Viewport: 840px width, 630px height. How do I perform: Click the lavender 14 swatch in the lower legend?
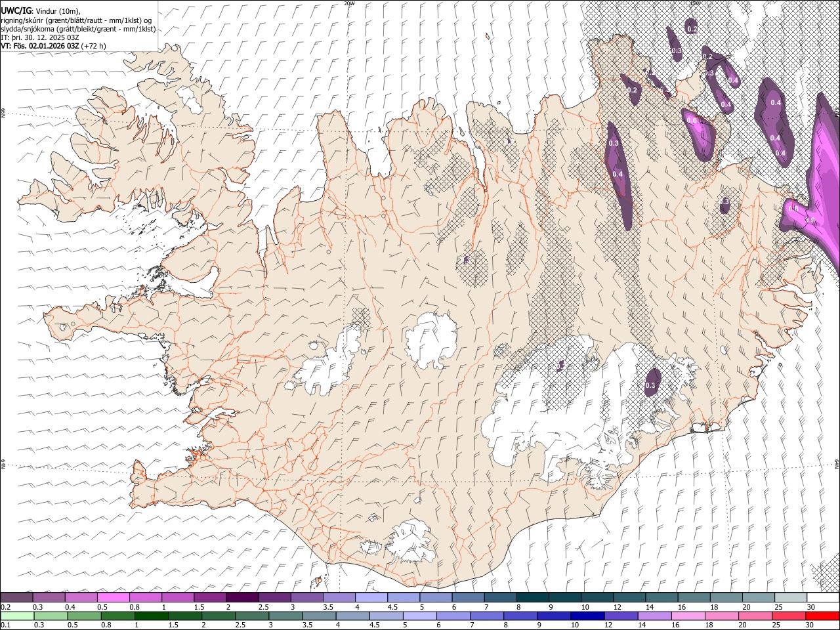[x=655, y=616]
